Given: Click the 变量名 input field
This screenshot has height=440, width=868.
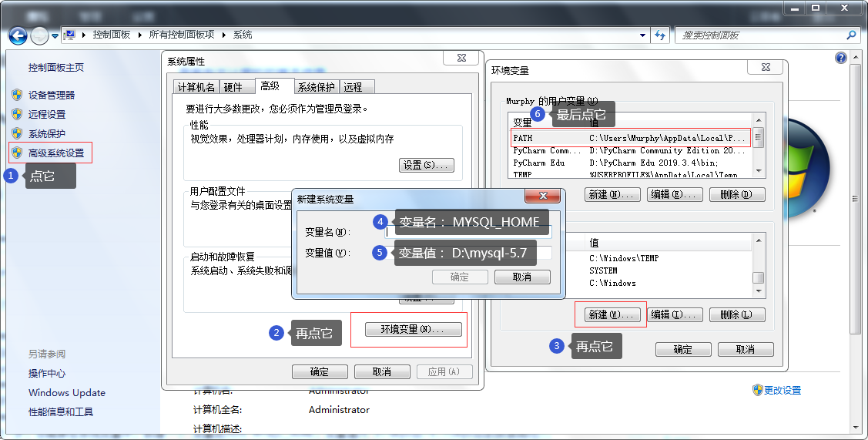Looking at the screenshot, I should coord(468,231).
